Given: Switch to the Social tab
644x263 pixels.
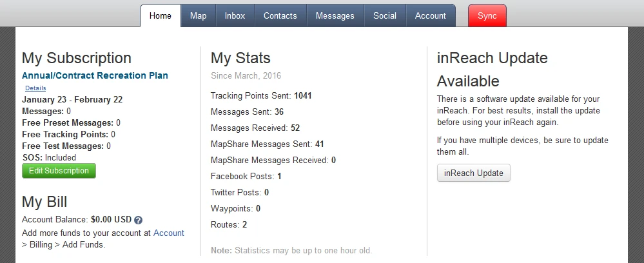Looking at the screenshot, I should 385,15.
